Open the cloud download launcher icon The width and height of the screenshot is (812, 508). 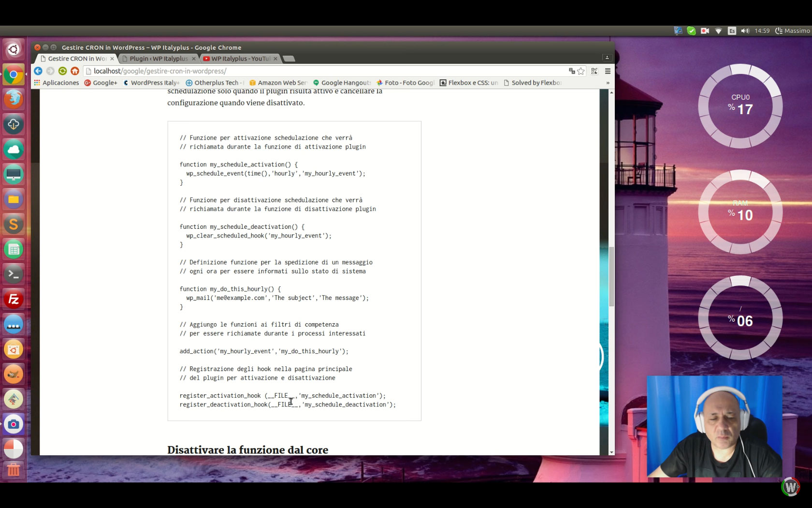14,124
